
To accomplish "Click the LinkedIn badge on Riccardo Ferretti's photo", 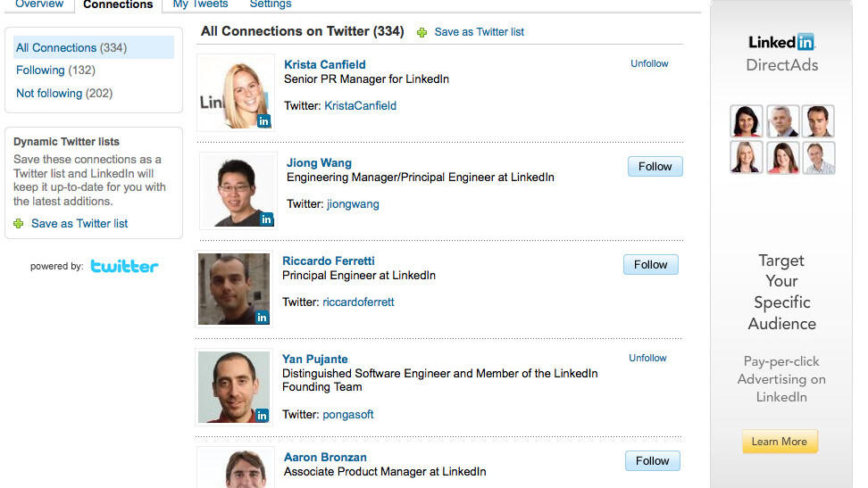I will (x=262, y=317).
